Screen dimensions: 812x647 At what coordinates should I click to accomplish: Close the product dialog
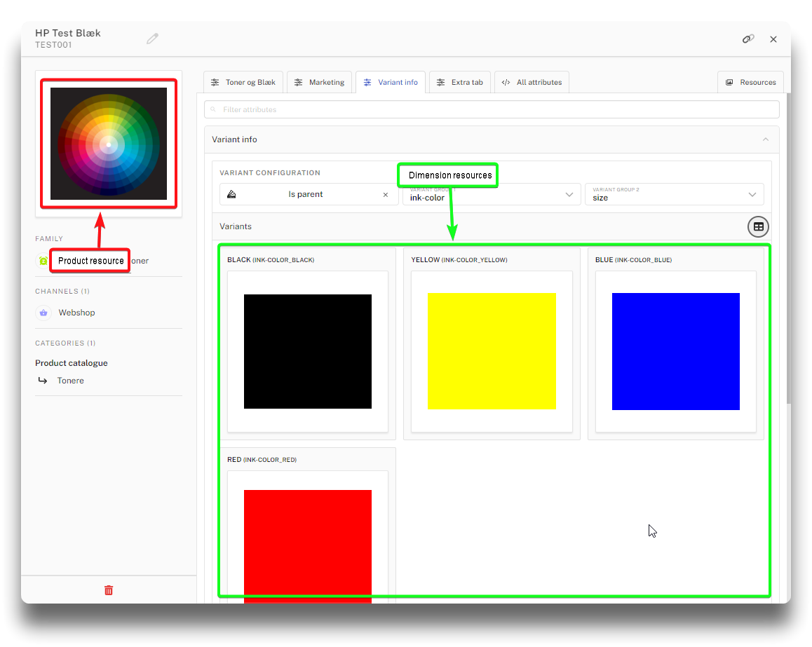pos(773,39)
